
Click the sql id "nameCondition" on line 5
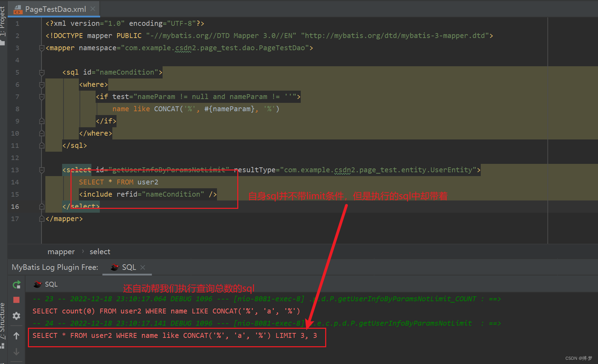[x=127, y=72]
